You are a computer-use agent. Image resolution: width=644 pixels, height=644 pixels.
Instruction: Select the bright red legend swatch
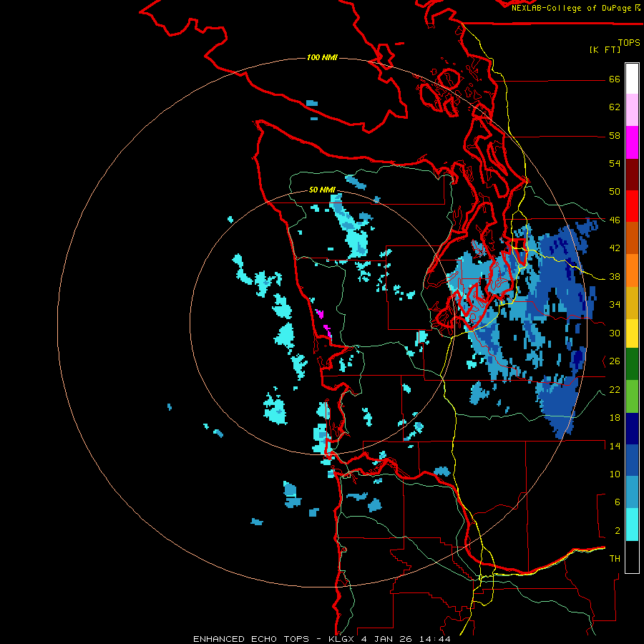pos(632,206)
